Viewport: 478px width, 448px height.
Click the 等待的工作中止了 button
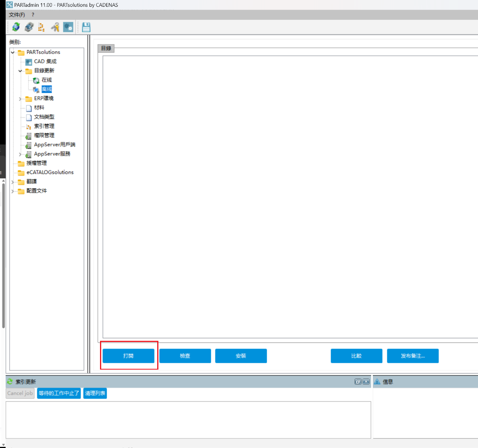coord(59,393)
